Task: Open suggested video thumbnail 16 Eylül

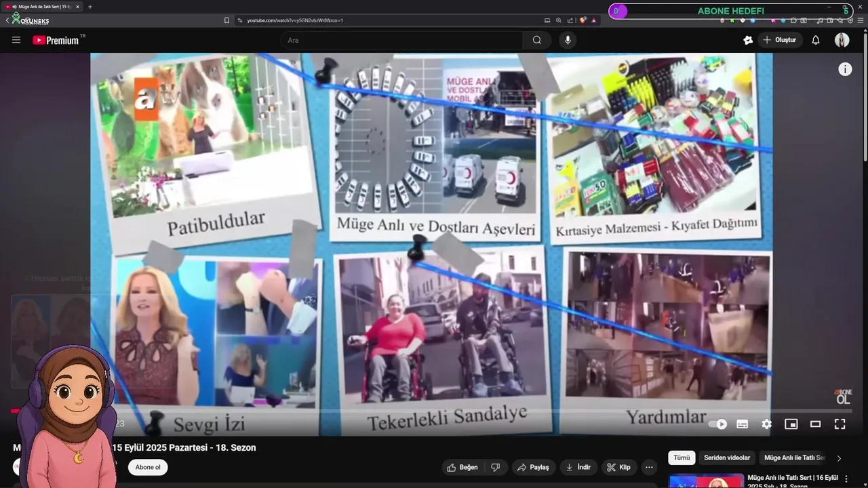Action: [x=705, y=481]
